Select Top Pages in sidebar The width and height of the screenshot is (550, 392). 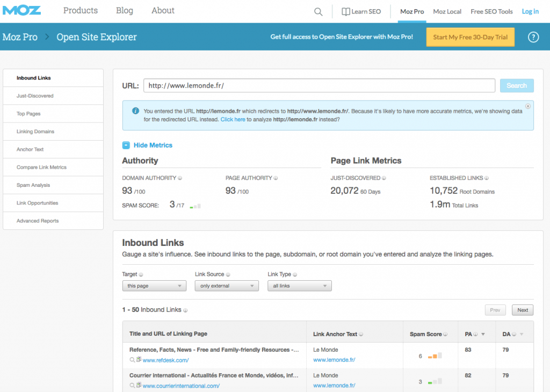click(x=53, y=114)
